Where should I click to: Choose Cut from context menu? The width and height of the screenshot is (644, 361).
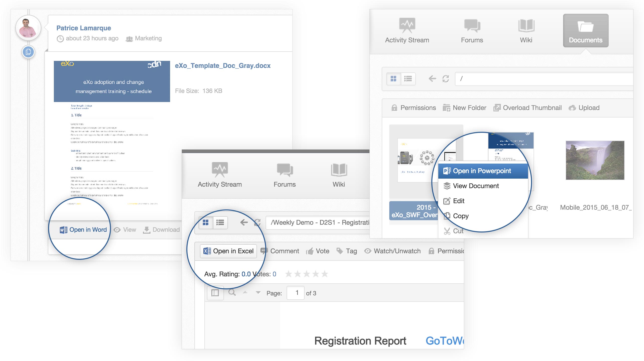483,231
